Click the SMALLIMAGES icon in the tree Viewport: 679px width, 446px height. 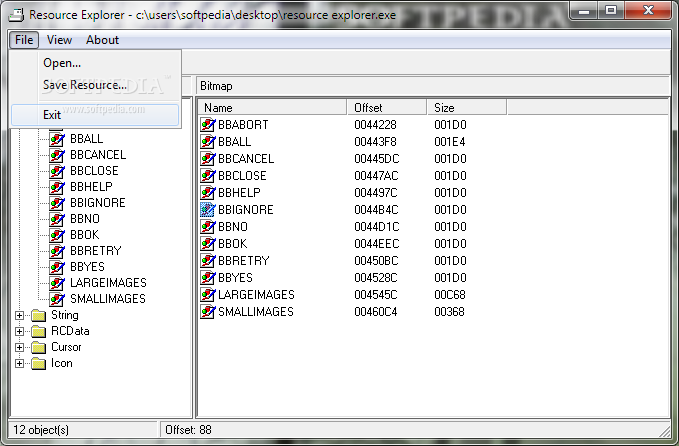coord(57,299)
